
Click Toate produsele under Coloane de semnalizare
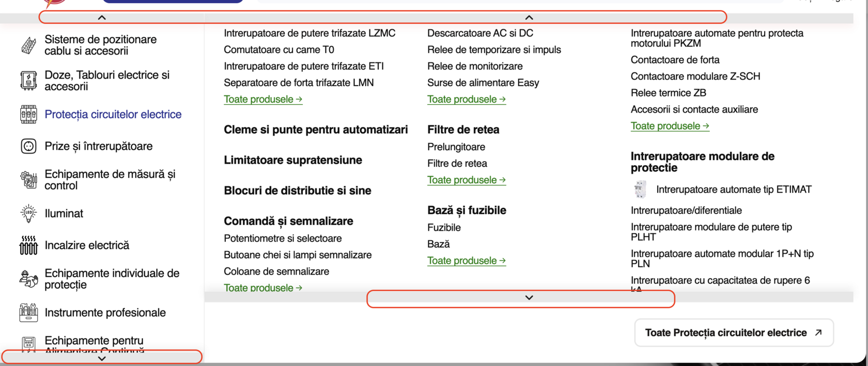pyautogui.click(x=263, y=288)
